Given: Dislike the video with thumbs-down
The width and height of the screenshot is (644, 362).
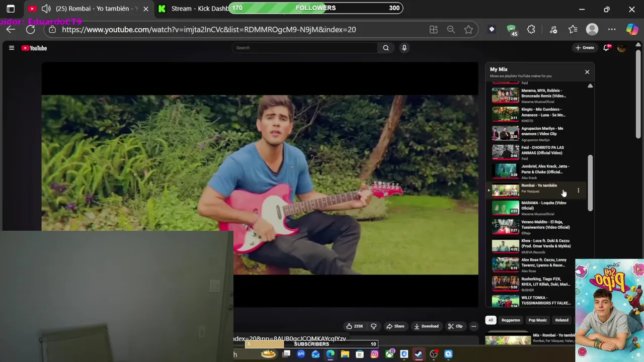Looking at the screenshot, I should 373,326.
